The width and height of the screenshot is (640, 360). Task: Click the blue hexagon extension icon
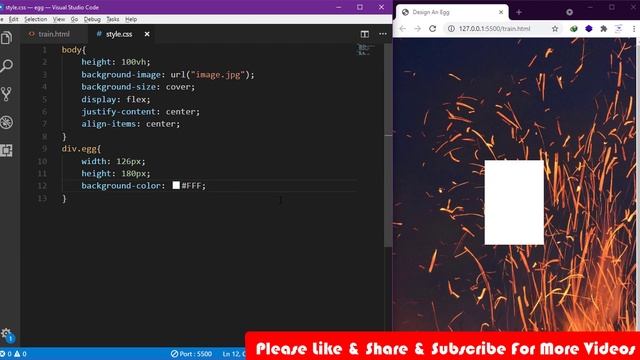589,29
